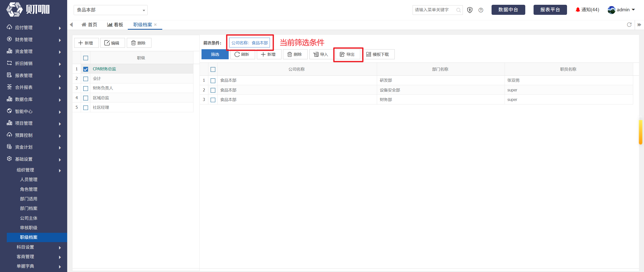Click the security shield icon in header
Image resolution: width=644 pixels, height=272 pixels.
(470, 10)
